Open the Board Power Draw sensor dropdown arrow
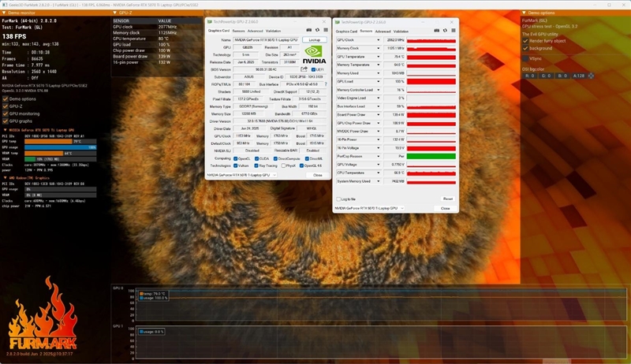 [378, 114]
